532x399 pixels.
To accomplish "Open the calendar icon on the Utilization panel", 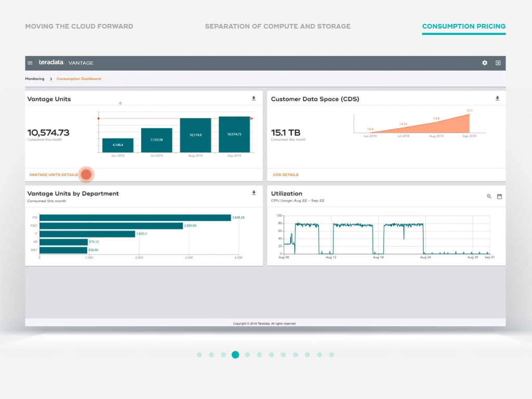I will (499, 196).
